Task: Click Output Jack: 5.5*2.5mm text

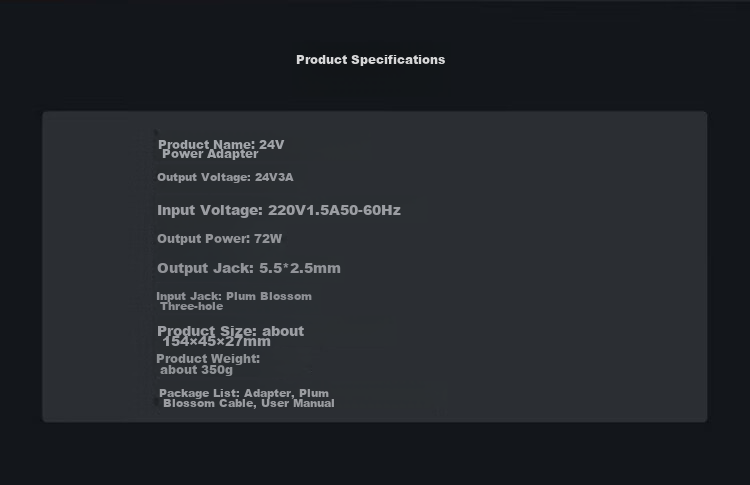Action: point(249,268)
